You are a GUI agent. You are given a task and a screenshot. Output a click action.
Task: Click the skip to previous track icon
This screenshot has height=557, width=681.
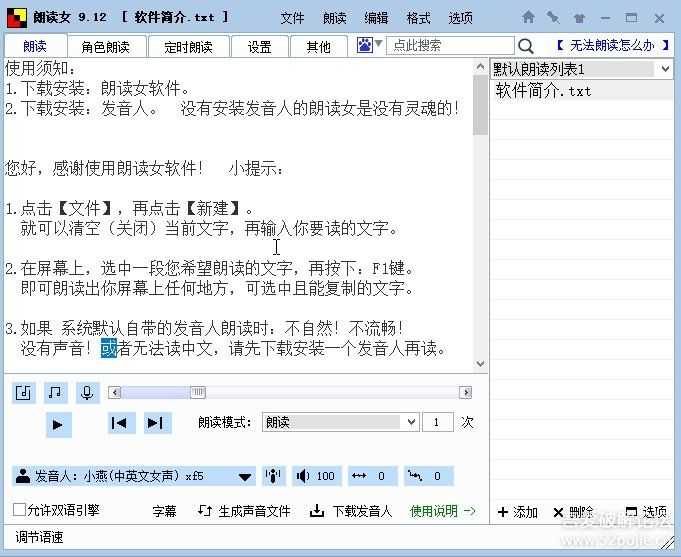[x=119, y=423]
